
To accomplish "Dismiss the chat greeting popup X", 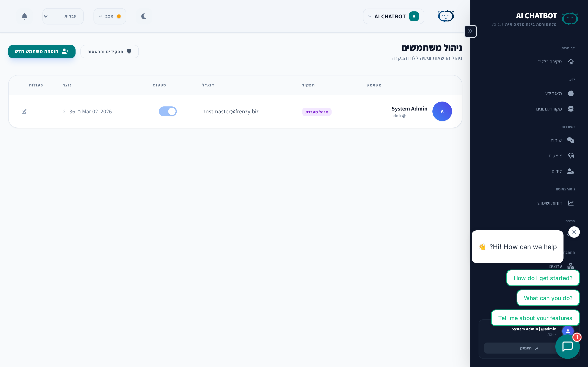I will [574, 232].
